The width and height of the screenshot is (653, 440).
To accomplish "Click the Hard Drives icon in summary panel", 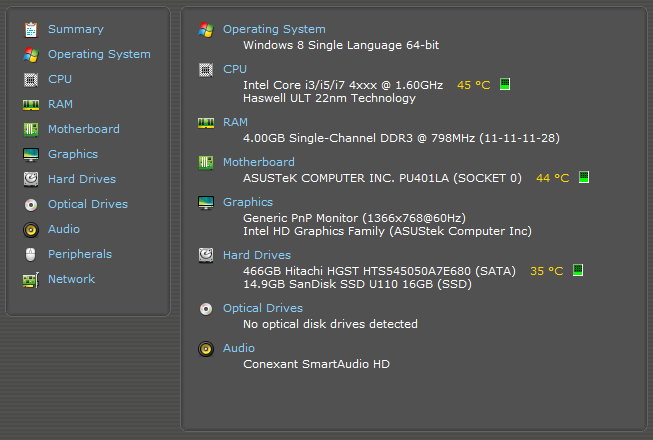I will pos(206,255).
